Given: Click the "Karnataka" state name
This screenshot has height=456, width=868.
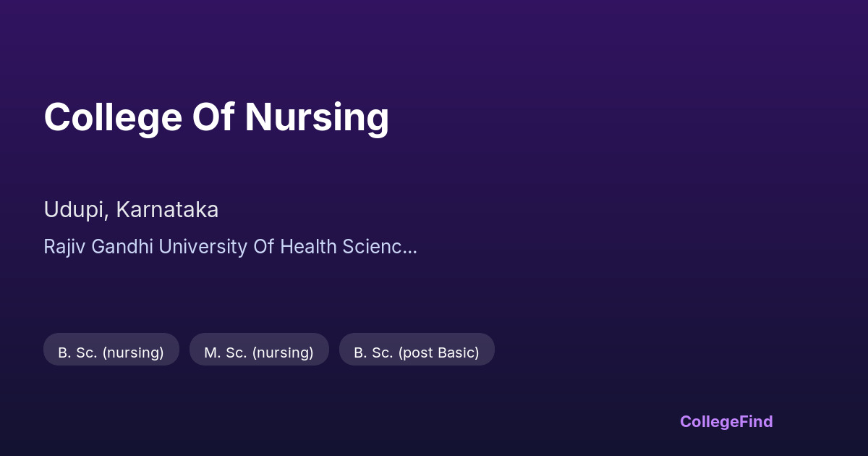Looking at the screenshot, I should pos(167,210).
